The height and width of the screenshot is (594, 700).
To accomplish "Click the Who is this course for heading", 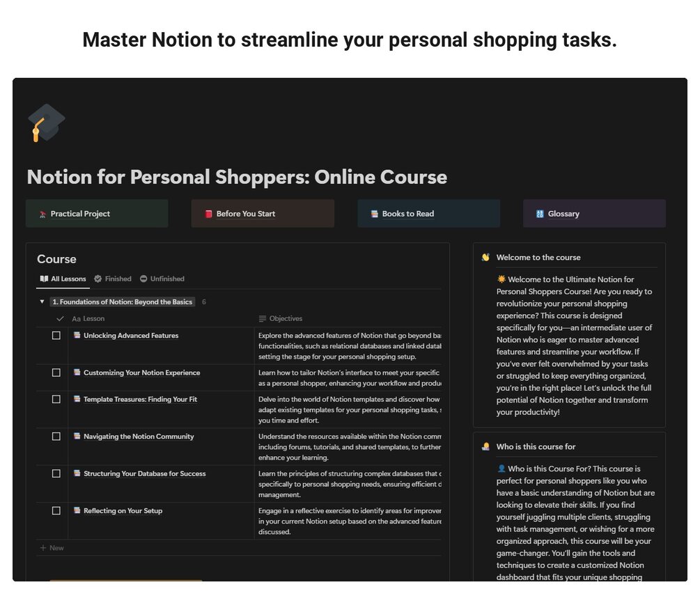I will [x=536, y=447].
